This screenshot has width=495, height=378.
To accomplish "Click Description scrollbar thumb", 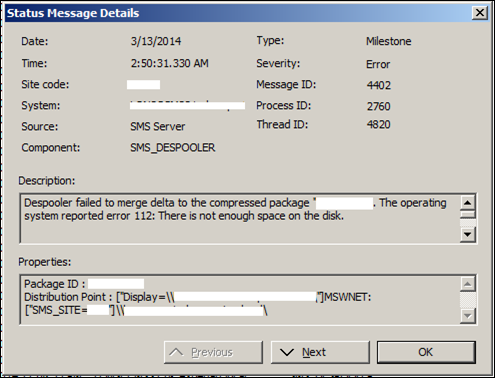I will [x=468, y=214].
